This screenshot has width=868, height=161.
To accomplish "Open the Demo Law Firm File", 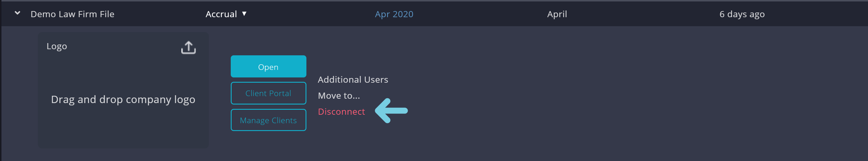I will point(268,66).
